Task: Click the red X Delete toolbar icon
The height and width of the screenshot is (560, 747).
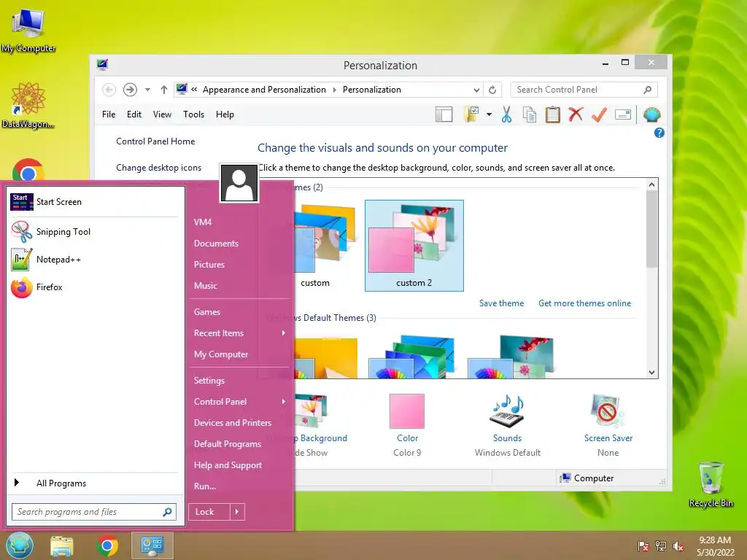Action: click(576, 114)
